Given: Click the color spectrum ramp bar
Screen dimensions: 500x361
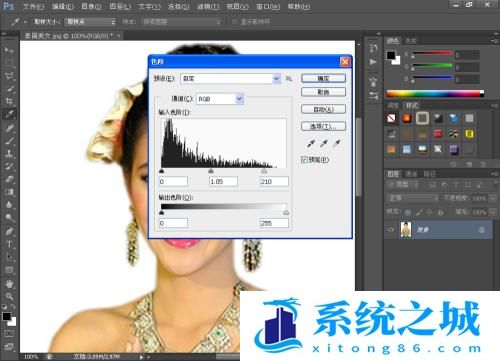Looking at the screenshot, I should tap(435, 93).
